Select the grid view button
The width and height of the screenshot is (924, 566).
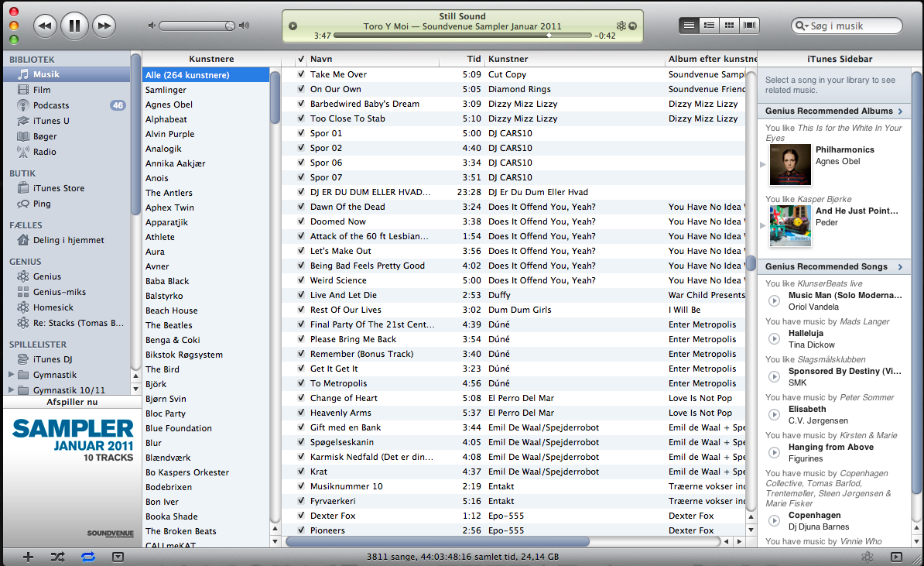[x=729, y=26]
